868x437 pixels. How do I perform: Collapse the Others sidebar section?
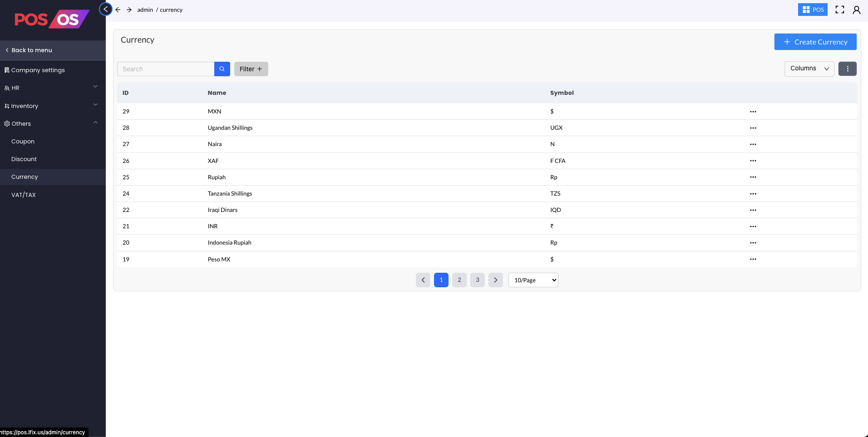coord(53,123)
